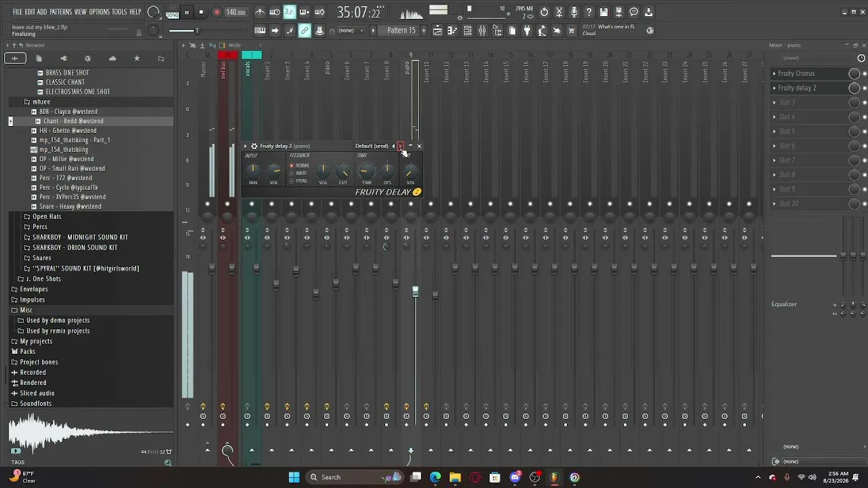Click the typing keyboard to piano icon
The image size is (868, 488).
pyautogui.click(x=260, y=30)
